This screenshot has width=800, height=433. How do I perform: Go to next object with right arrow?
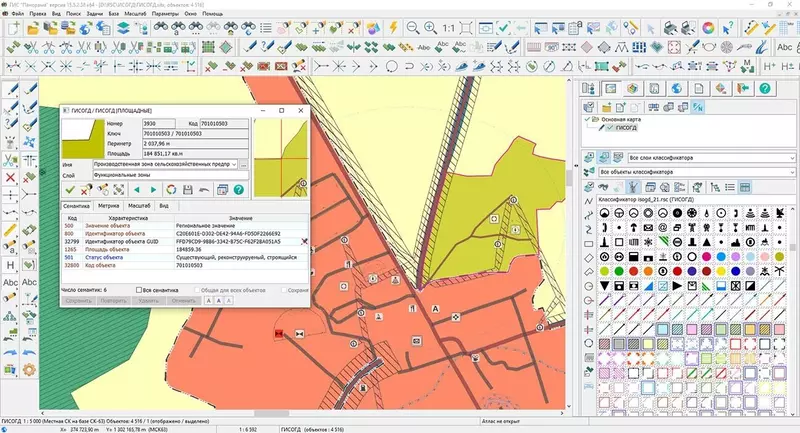tap(153, 189)
